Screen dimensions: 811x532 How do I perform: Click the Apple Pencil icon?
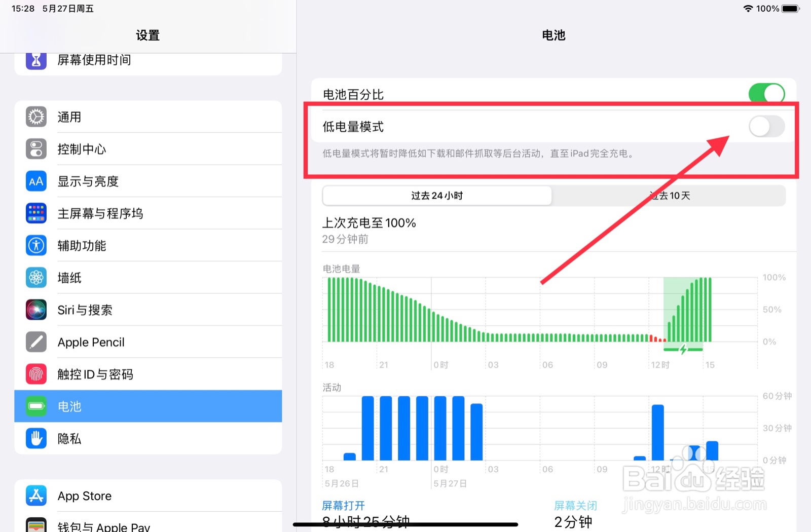[35, 342]
